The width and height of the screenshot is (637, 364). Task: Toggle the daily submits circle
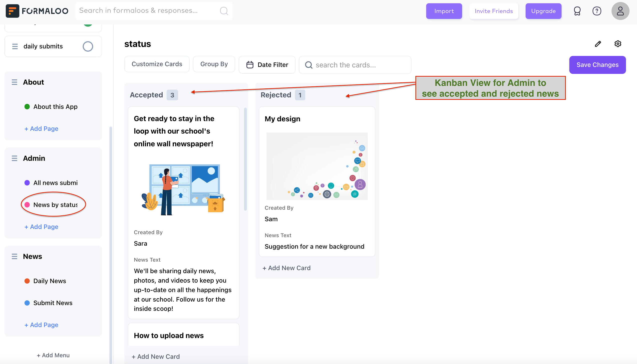click(88, 46)
